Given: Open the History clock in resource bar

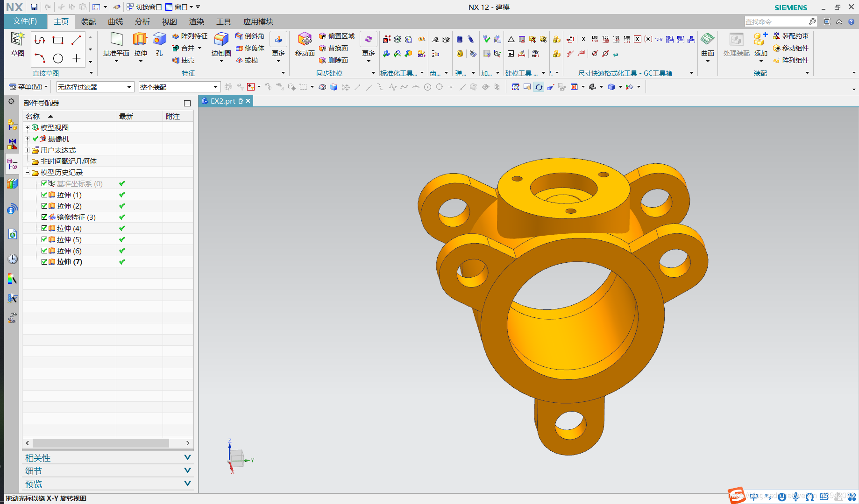Looking at the screenshot, I should click(x=12, y=259).
